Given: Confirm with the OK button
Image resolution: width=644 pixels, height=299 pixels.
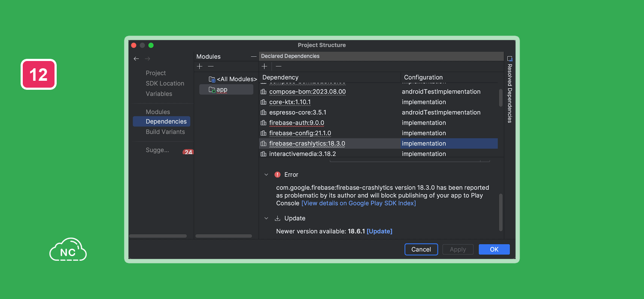Looking at the screenshot, I should (494, 249).
